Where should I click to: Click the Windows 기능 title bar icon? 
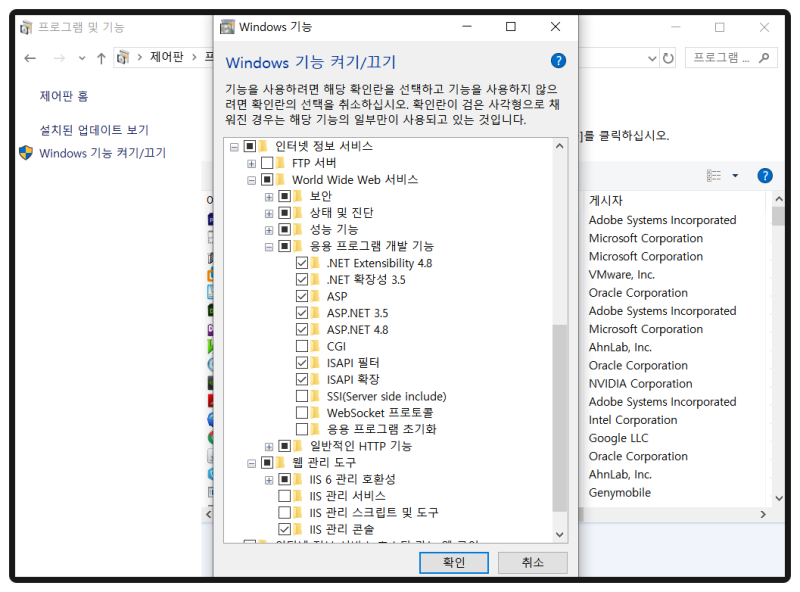pyautogui.click(x=227, y=27)
